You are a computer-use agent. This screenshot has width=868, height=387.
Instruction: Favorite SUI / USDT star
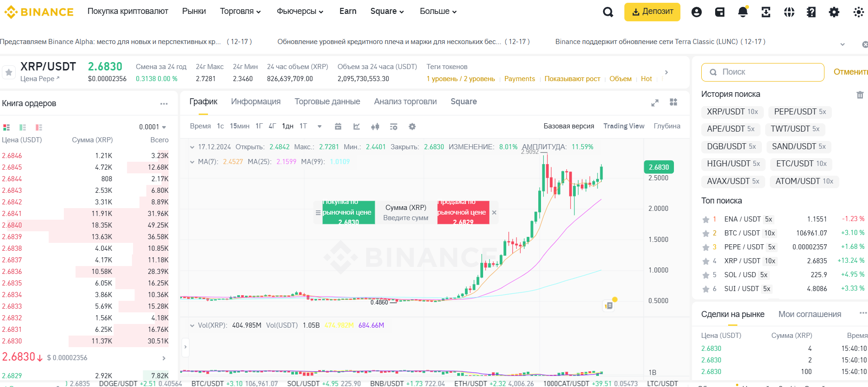click(x=706, y=289)
